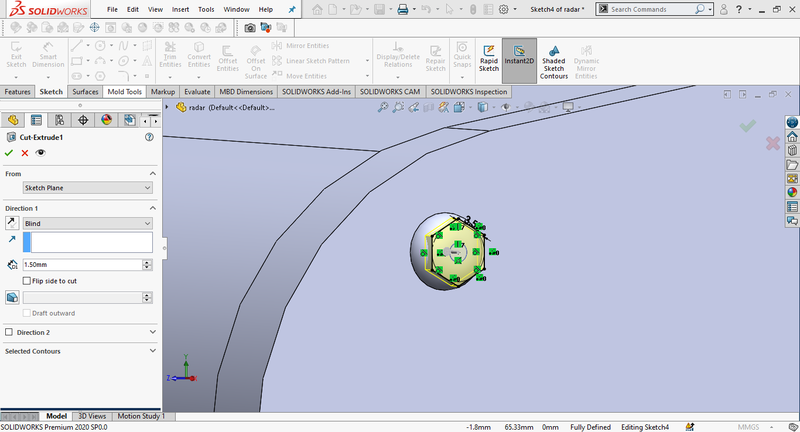Enable Flip side to cut checkbox
800x432 pixels.
pyautogui.click(x=27, y=281)
